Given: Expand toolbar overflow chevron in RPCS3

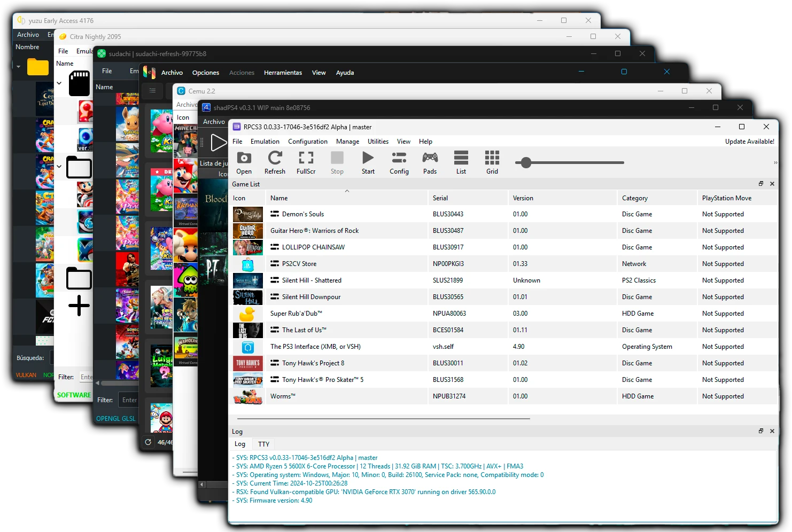Looking at the screenshot, I should (775, 162).
